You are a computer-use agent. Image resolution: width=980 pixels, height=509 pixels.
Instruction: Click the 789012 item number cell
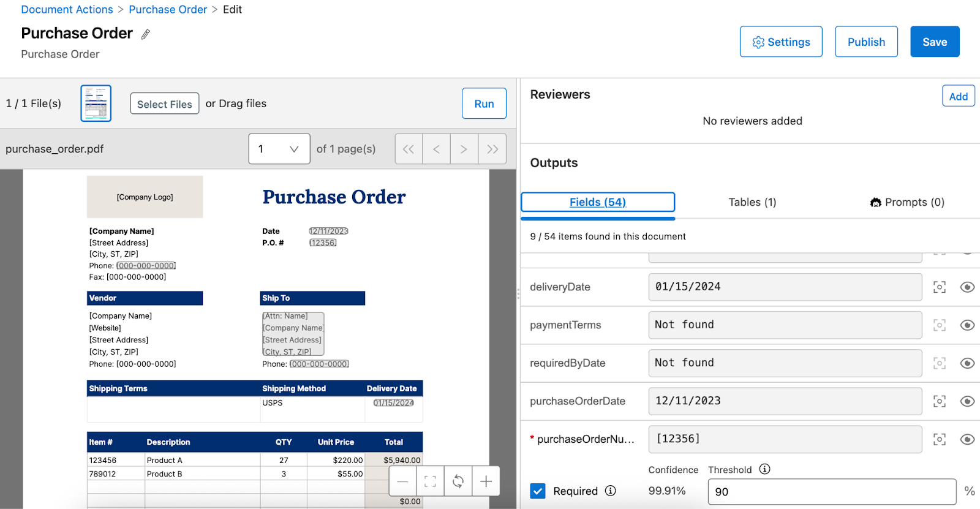[x=116, y=473]
